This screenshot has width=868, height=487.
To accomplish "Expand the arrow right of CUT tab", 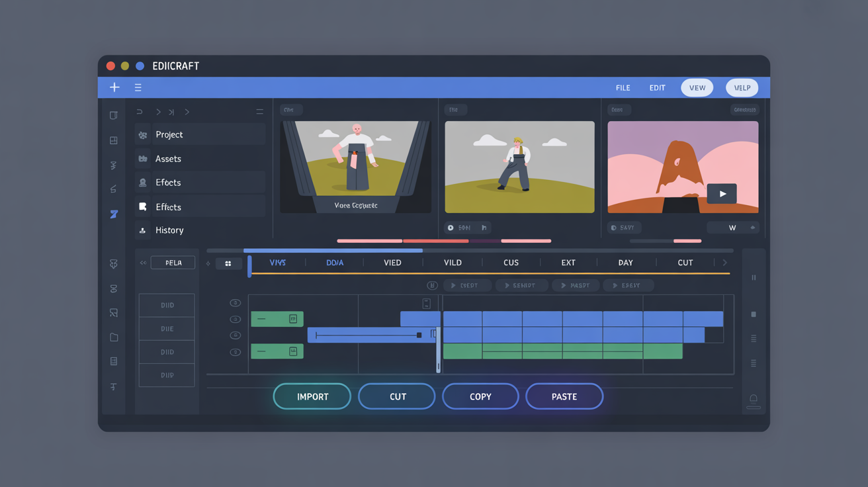I will point(724,263).
